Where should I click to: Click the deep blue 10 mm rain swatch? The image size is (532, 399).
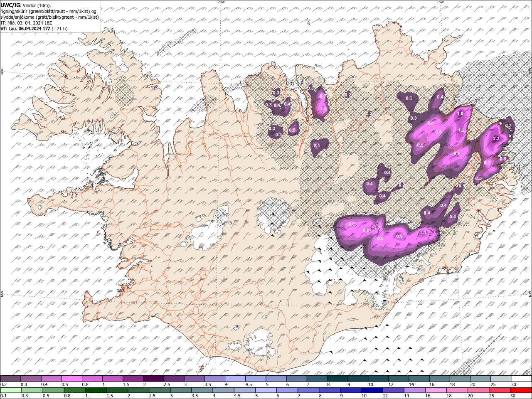[x=372, y=390]
